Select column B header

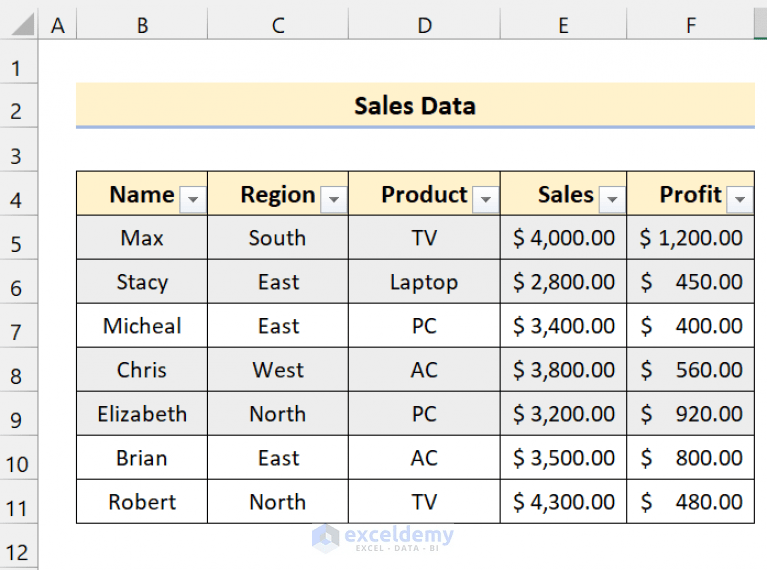tap(142, 24)
